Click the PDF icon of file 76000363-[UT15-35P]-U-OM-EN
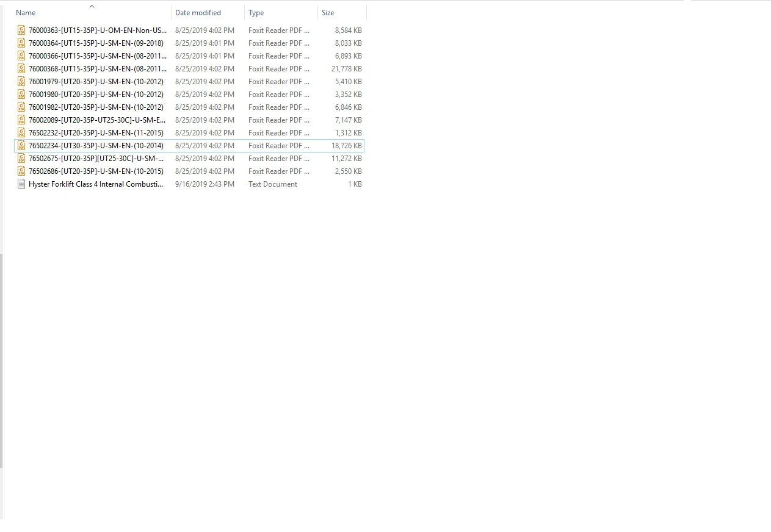This screenshot has width=771, height=532. click(x=21, y=30)
